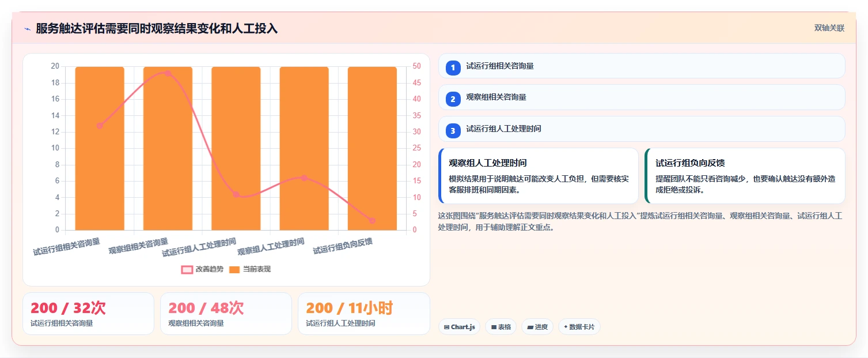Click the 数据卡片 tag chip
This screenshot has width=868, height=358.
pos(579,327)
